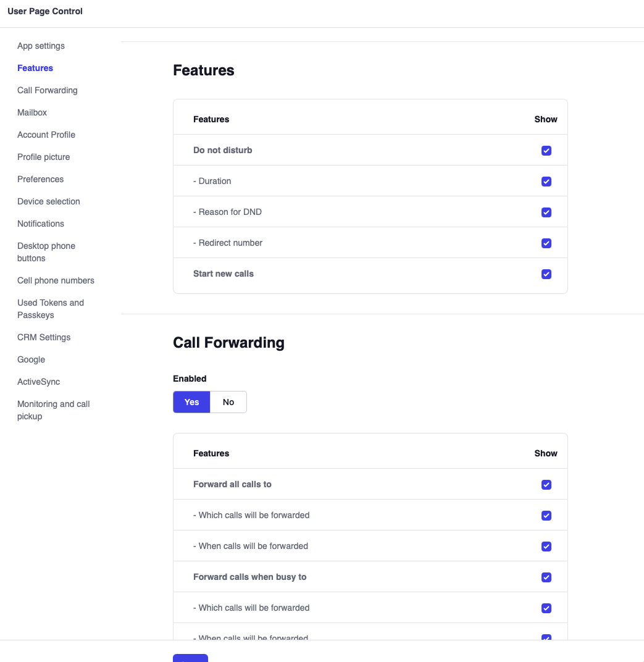Viewport: 644px width, 662px height.
Task: Uncheck Show for Start new calls
Action: point(546,274)
